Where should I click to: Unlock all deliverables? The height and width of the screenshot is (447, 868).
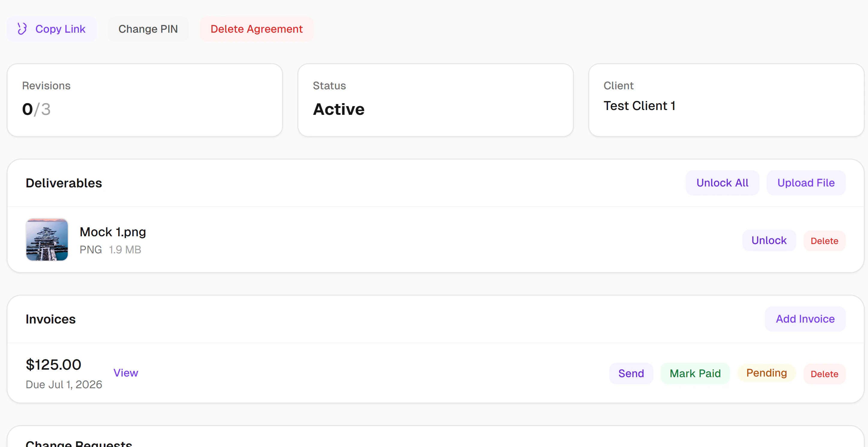pos(722,183)
